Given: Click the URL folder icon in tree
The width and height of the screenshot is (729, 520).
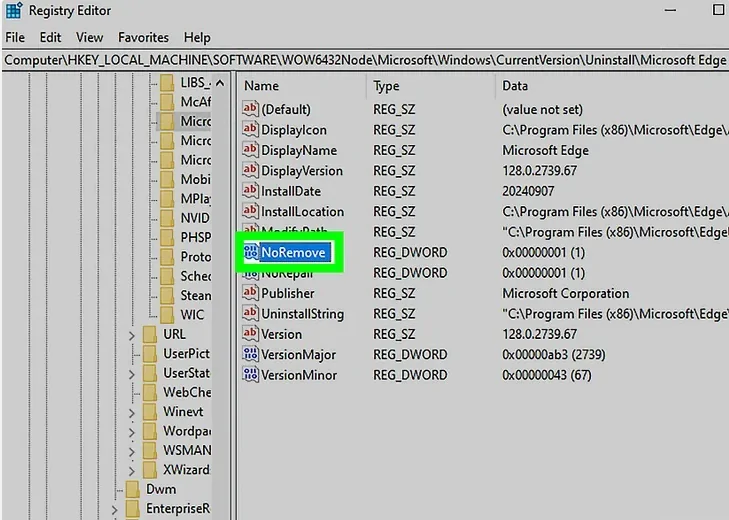Looking at the screenshot, I should (x=149, y=334).
